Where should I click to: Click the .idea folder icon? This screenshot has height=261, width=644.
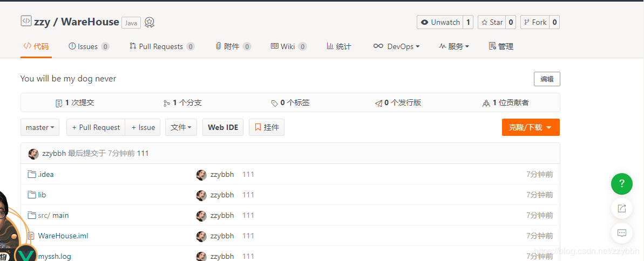(x=32, y=174)
